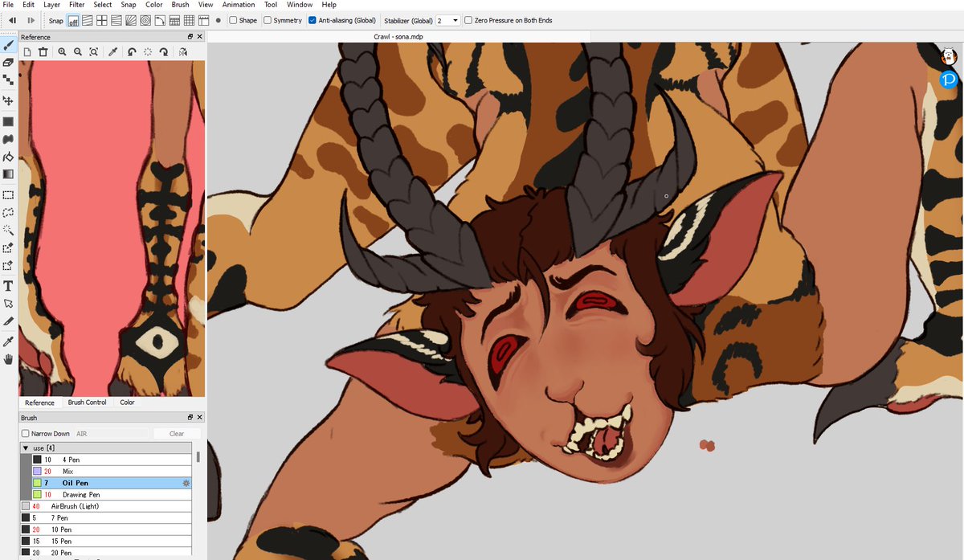The width and height of the screenshot is (964, 560).
Task: Turn snap off
Action: (73, 20)
